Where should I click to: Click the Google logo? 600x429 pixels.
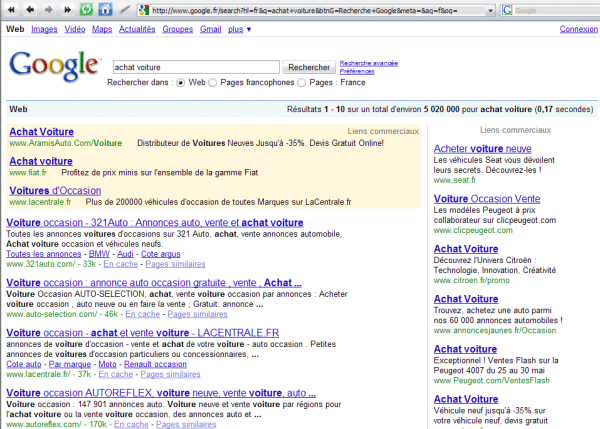53,66
